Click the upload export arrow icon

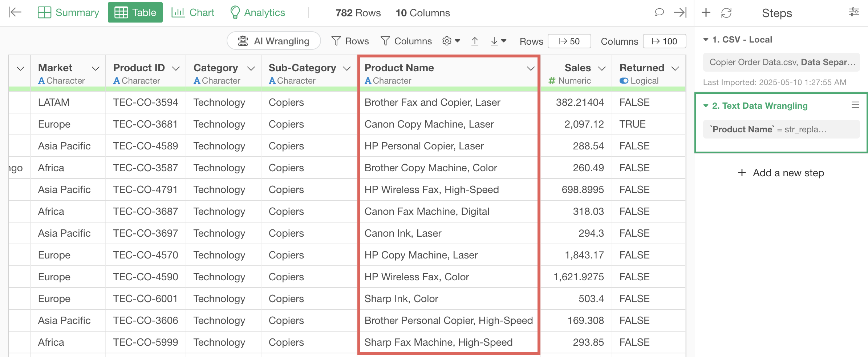pyautogui.click(x=475, y=41)
